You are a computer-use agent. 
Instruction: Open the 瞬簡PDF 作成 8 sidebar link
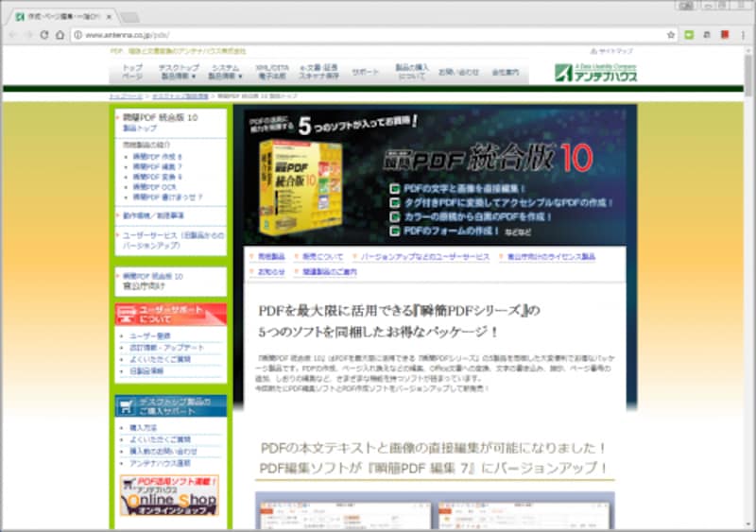tap(157, 157)
